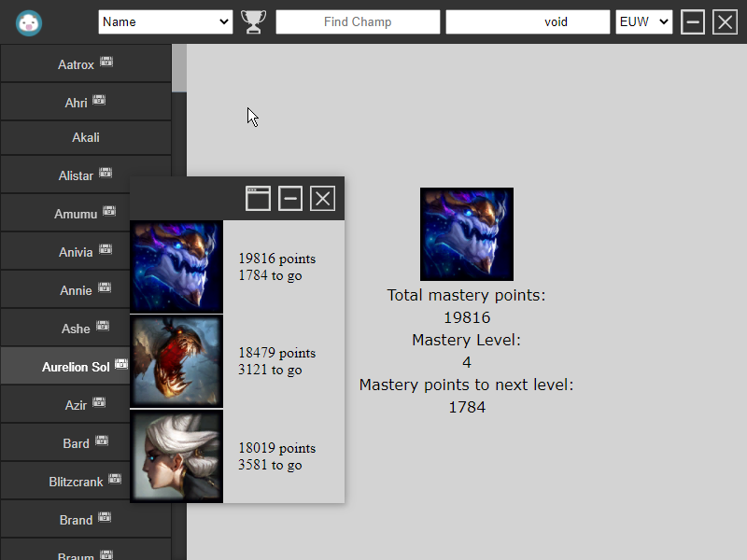Click the red-winged champion portrait in popup
Image resolution: width=747 pixels, height=560 pixels.
coord(176,361)
